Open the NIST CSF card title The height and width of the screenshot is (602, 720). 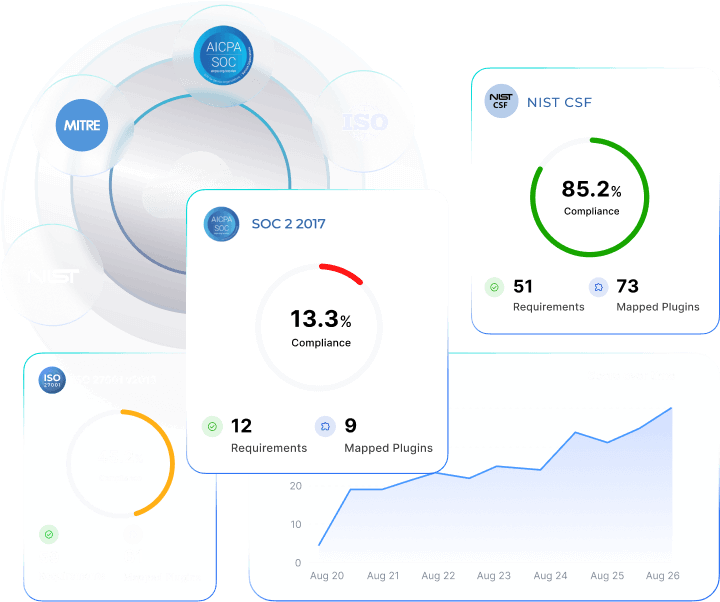pyautogui.click(x=559, y=102)
